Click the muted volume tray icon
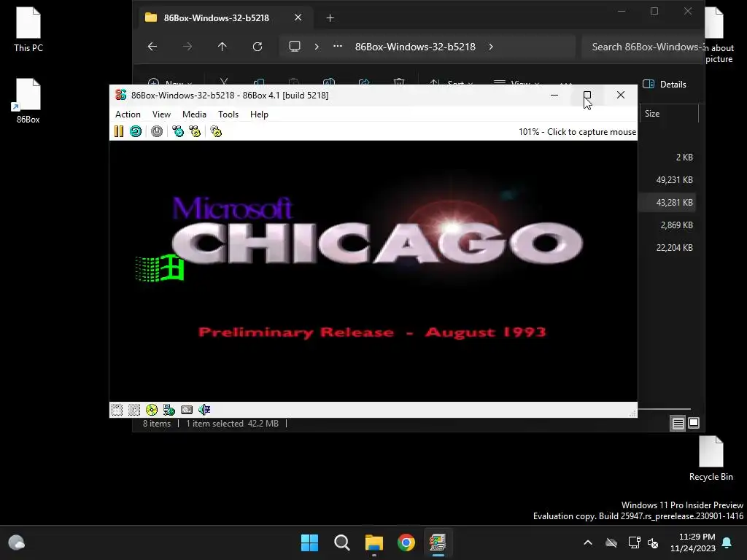This screenshot has width=747, height=560. (653, 542)
